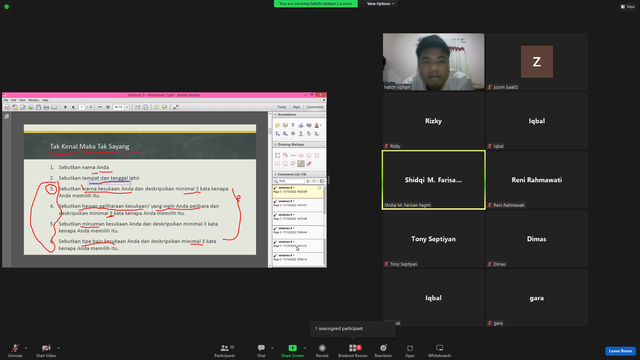Click the zoom in plus icon
The image size is (640, 360).
coord(108,107)
